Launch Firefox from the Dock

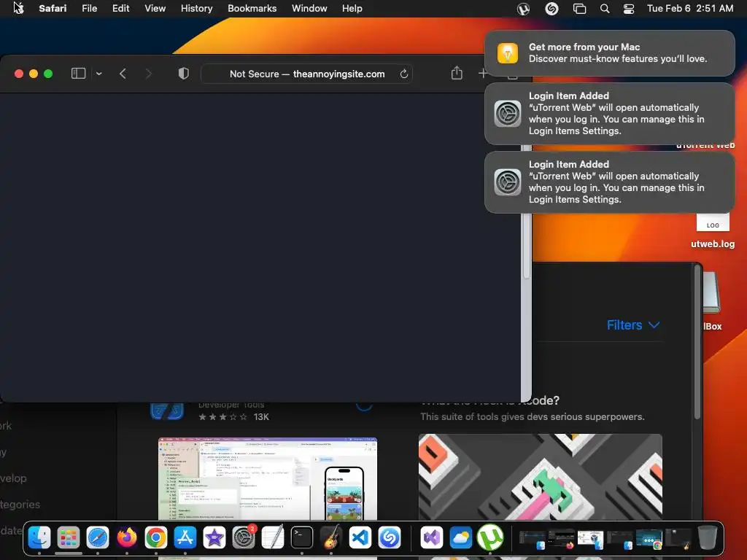(127, 537)
